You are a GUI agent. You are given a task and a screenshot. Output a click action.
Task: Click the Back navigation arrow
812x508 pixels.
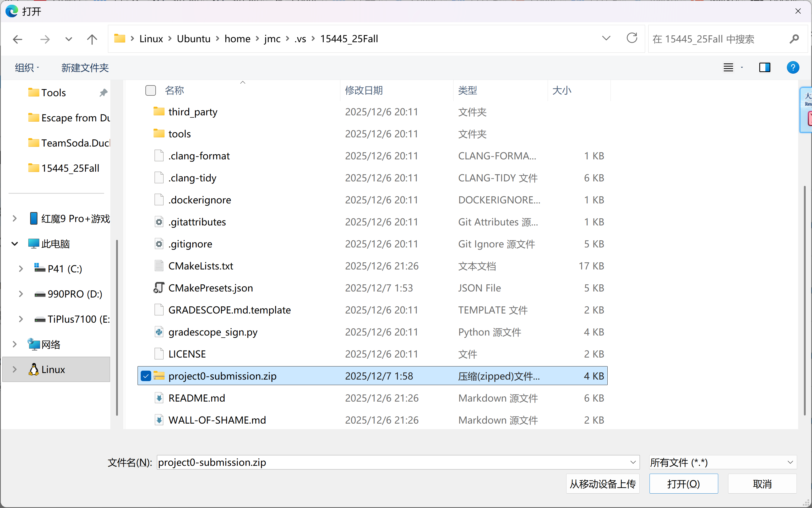point(18,39)
